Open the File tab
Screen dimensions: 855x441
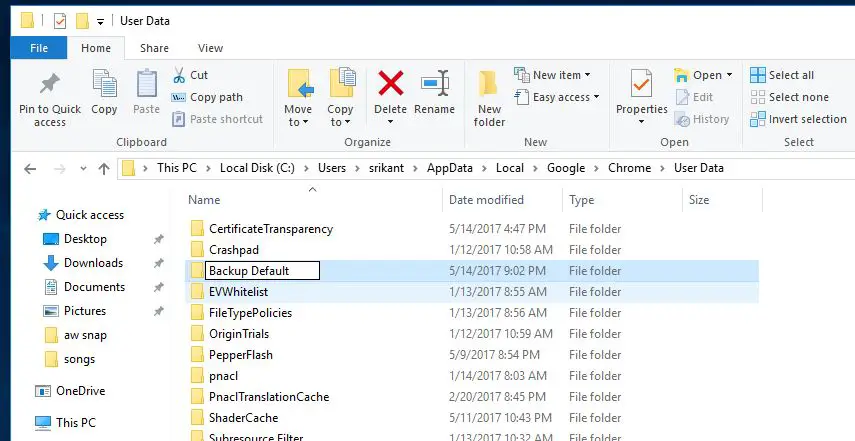(39, 48)
